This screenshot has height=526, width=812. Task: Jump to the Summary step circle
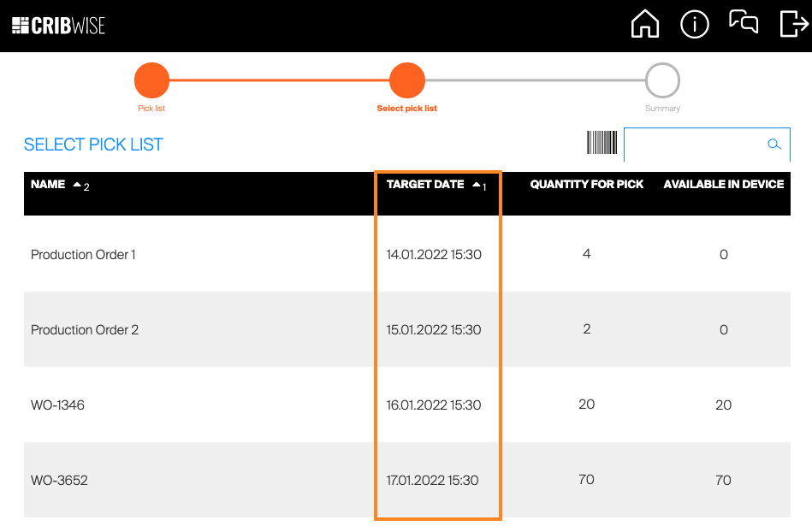662,81
